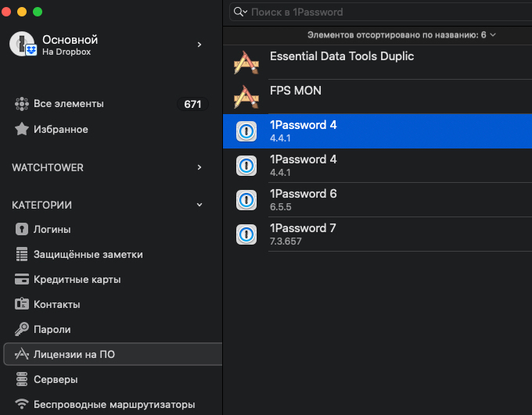Image resolution: width=532 pixels, height=415 pixels.
Task: Open Кредитные карты card icon
Action: pyautogui.click(x=22, y=279)
